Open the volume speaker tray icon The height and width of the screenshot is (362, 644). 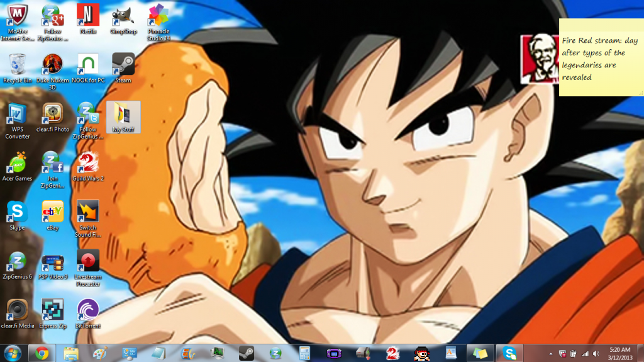click(x=596, y=354)
